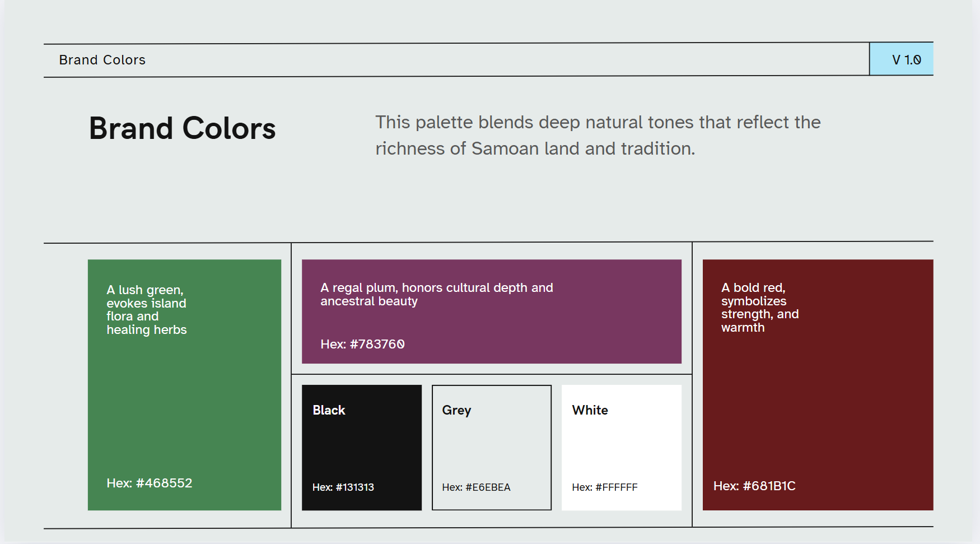
Task: Click the 'A lush green' description text
Action: click(147, 310)
